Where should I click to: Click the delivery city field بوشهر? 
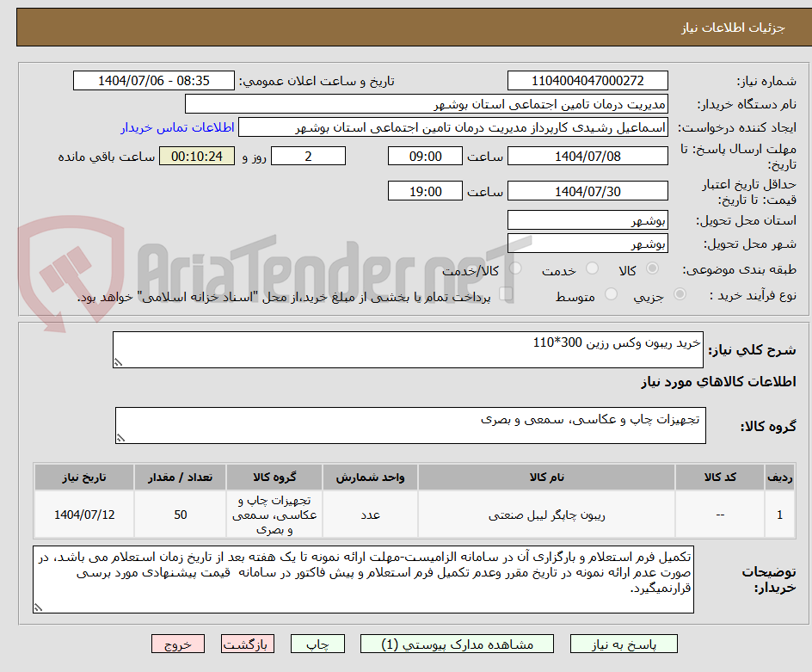587,244
